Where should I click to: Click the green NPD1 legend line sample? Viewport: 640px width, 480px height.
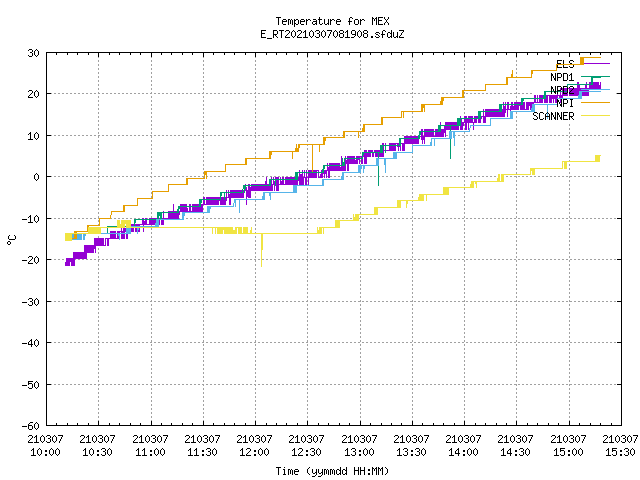click(595, 76)
